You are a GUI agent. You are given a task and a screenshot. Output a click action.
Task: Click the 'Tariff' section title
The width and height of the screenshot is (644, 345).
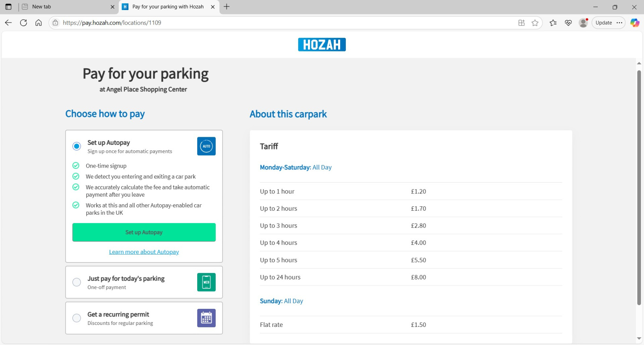click(x=269, y=146)
